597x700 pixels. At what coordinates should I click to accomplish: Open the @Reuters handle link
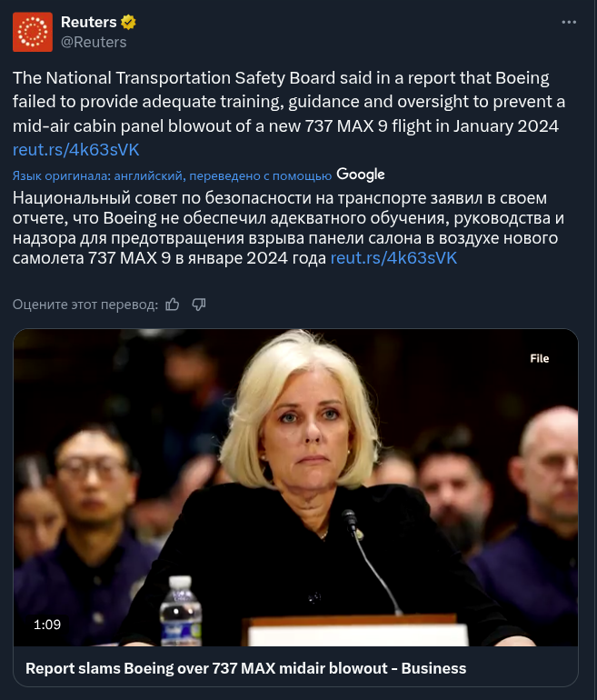(94, 42)
